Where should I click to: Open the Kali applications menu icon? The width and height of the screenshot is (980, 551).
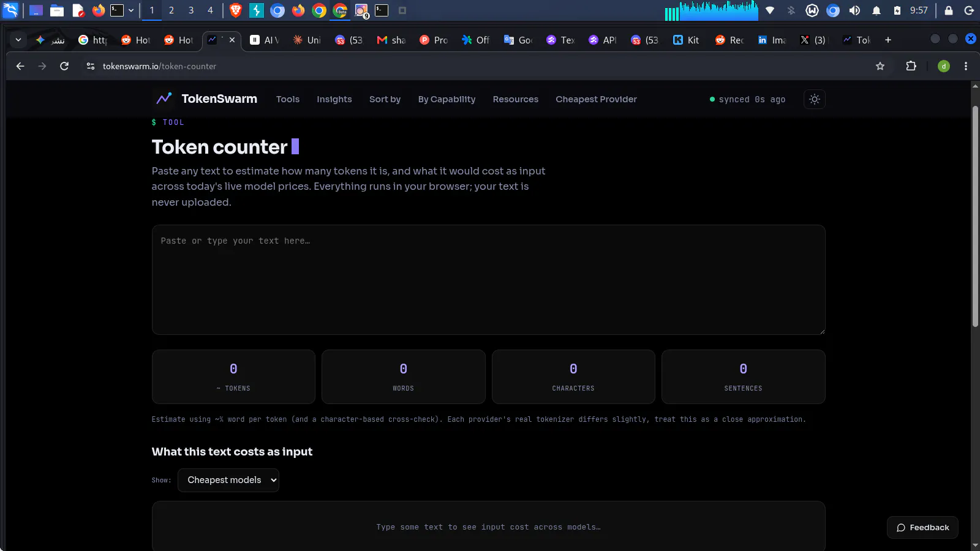pos(10,10)
